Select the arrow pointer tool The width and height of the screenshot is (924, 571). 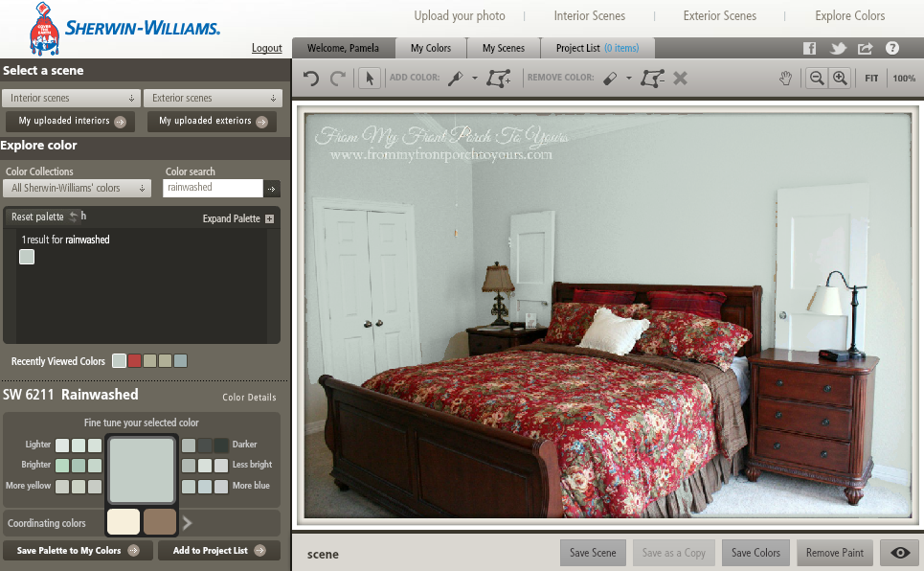pos(369,79)
